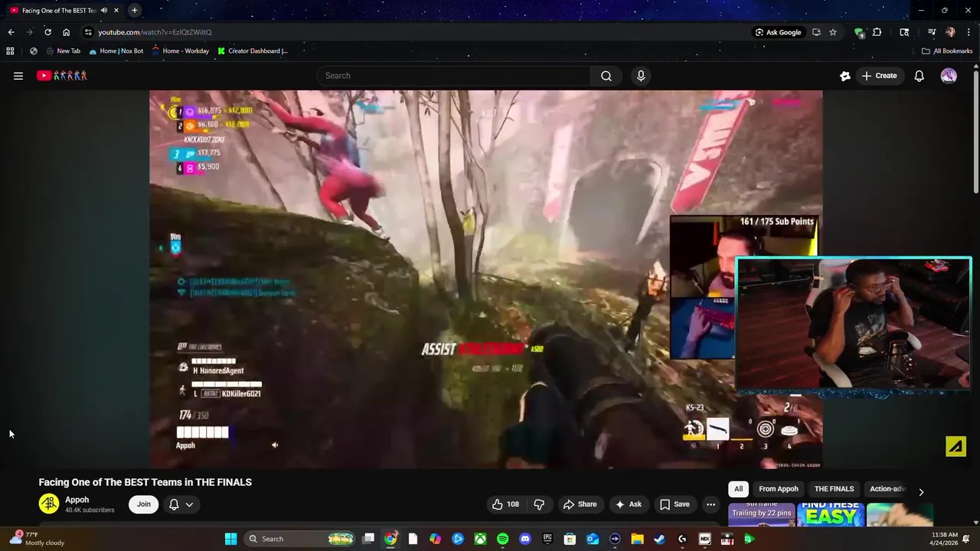Open the Creator Dashboard bookmark

click(x=253, y=51)
